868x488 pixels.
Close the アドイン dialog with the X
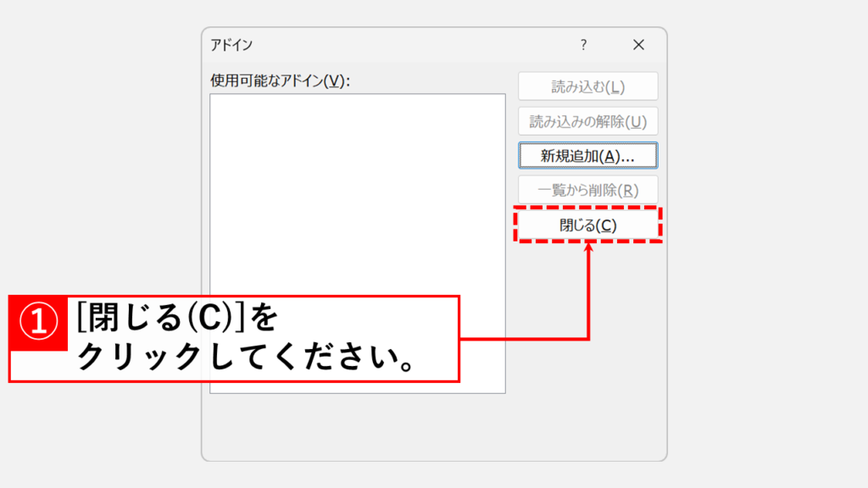pos(638,45)
